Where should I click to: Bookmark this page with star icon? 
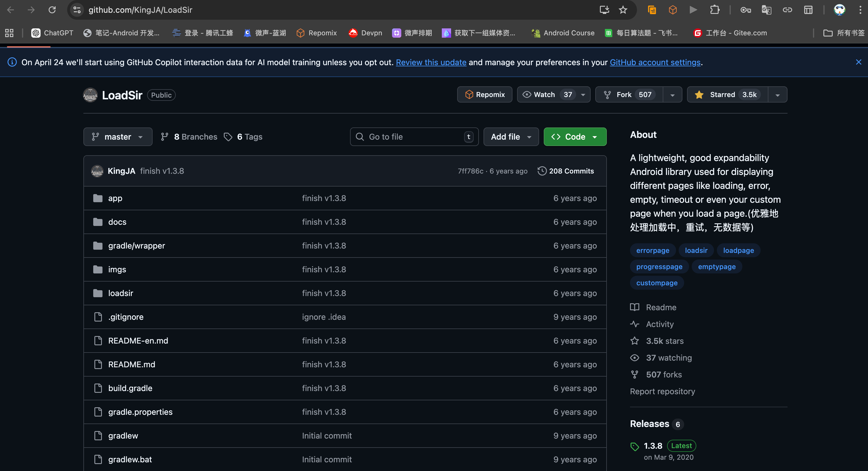(623, 10)
